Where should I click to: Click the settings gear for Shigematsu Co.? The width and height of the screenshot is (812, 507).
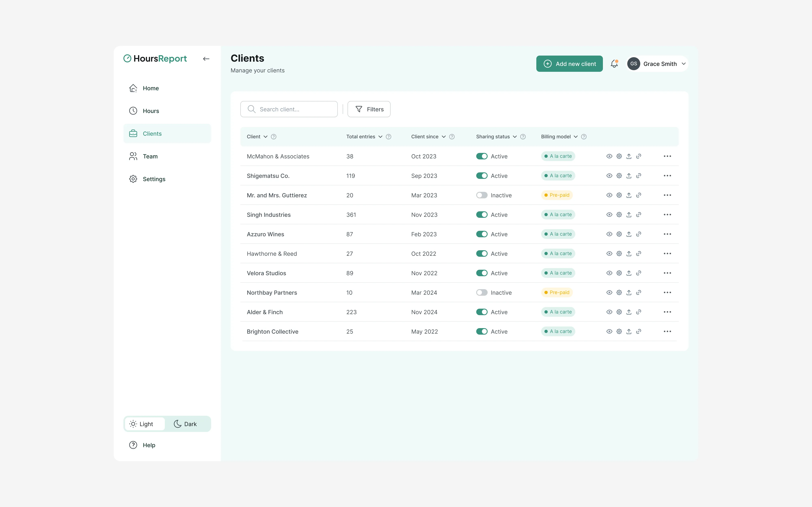(619, 176)
